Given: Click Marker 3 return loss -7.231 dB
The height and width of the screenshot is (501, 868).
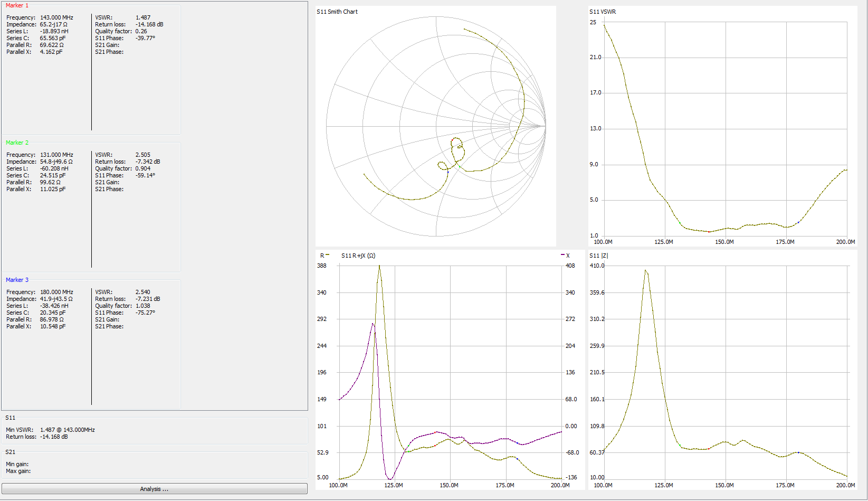Looking at the screenshot, I should (x=148, y=299).
